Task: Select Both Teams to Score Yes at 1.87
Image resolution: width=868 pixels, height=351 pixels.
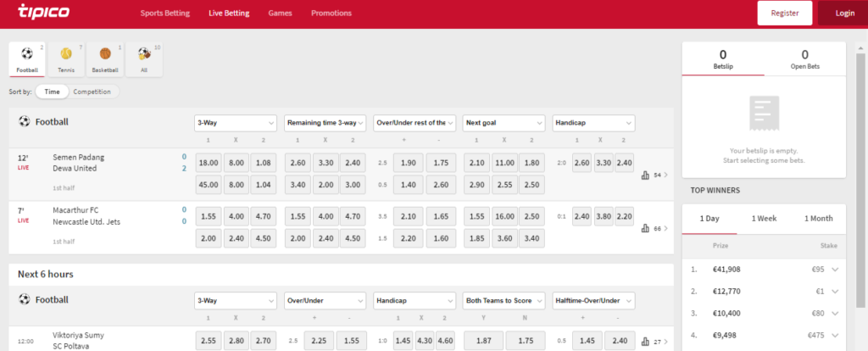Action: 484,341
